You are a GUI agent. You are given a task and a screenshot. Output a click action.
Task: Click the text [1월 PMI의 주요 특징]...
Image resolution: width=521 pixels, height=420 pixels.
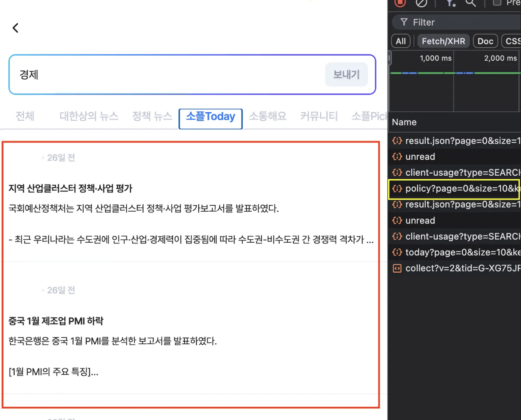53,371
